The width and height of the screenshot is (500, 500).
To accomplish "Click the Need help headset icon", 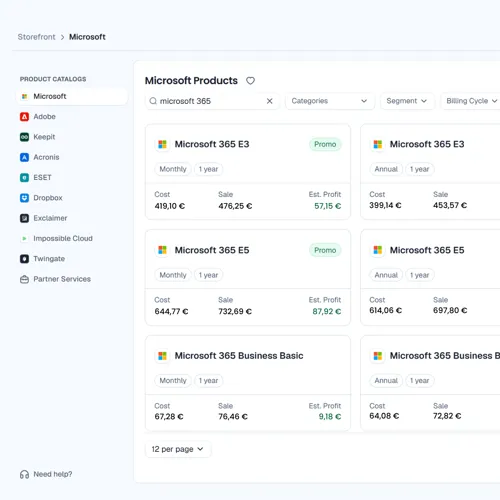I will [24, 474].
